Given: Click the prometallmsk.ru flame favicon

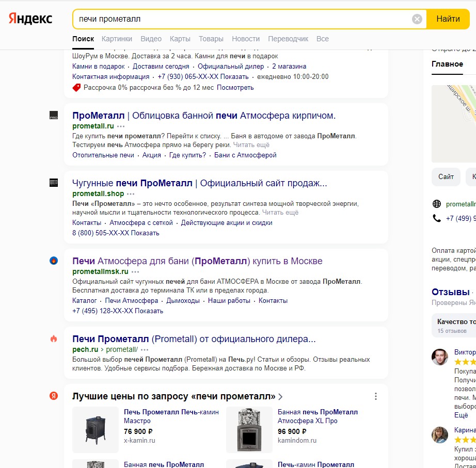Looking at the screenshot, I should [x=54, y=261].
